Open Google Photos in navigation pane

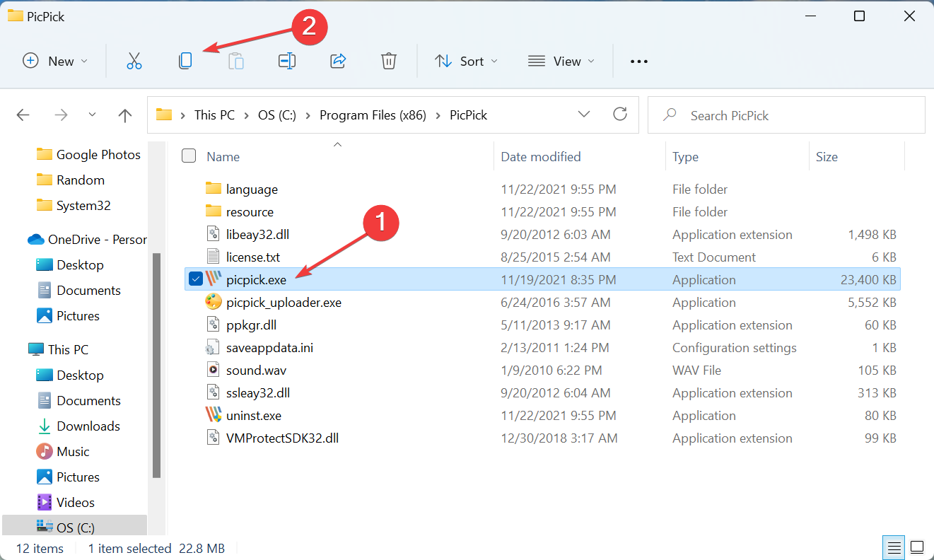[89, 155]
